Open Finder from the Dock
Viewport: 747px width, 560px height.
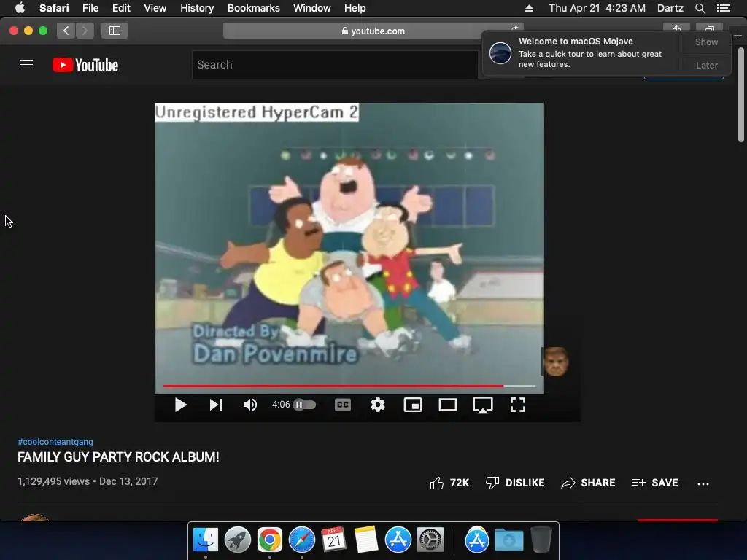click(206, 540)
